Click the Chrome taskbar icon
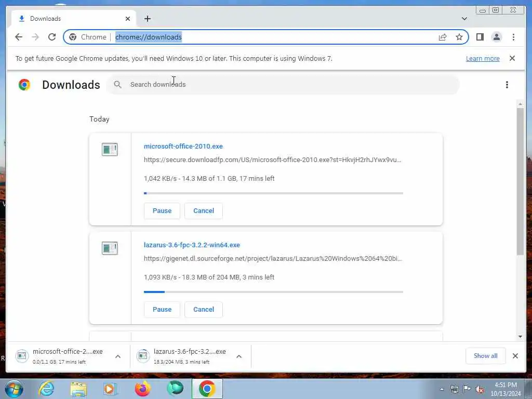532x399 pixels. [207, 389]
